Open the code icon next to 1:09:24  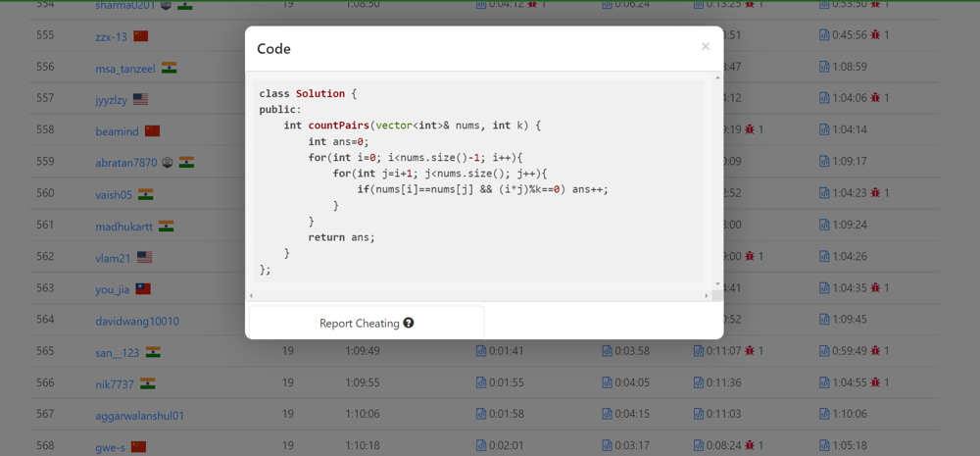pos(824,225)
